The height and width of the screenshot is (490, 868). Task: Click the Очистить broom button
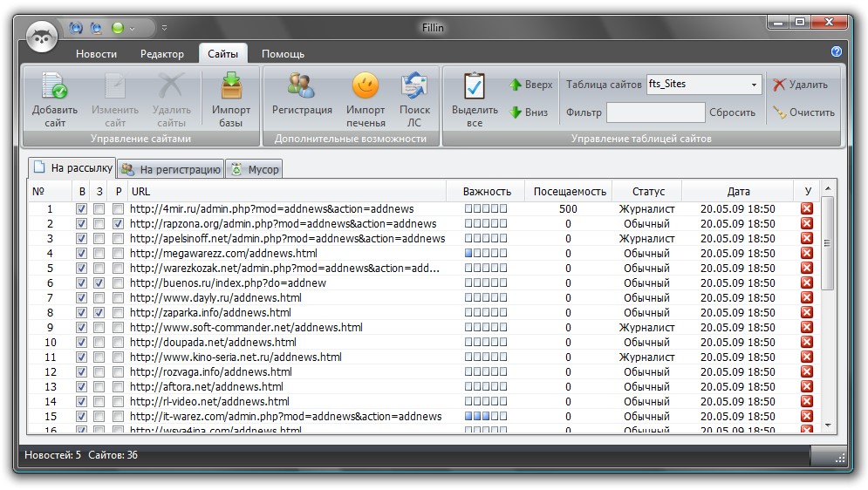(x=803, y=112)
